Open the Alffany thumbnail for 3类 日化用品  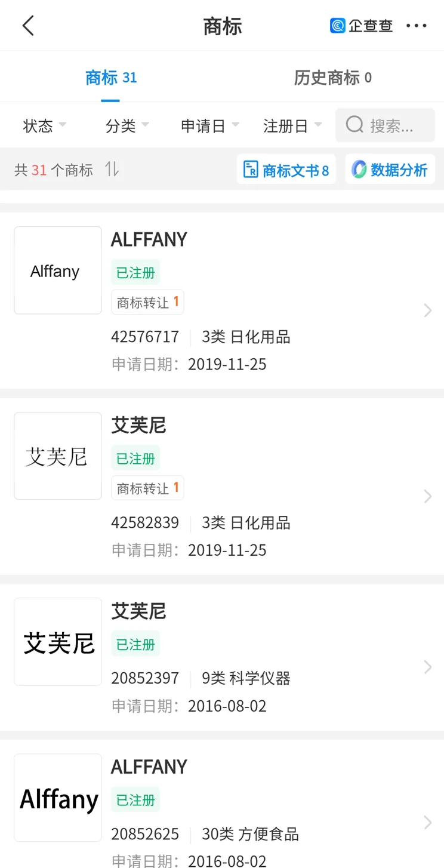point(58,270)
